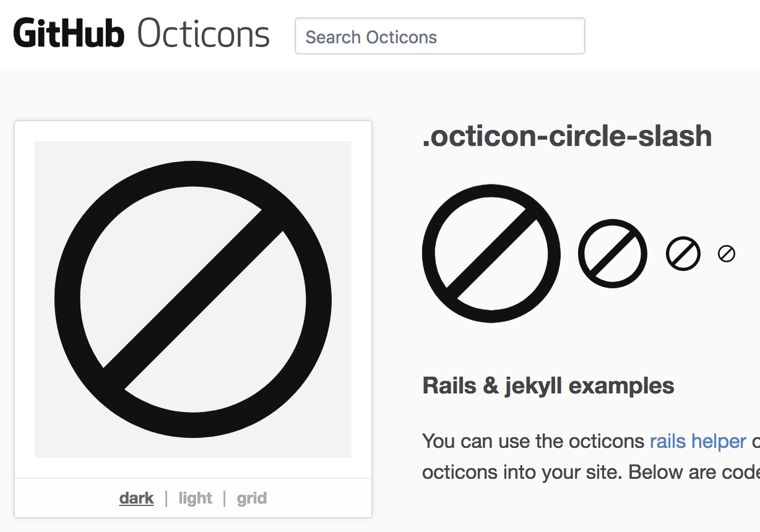
Task: Click the large circle-slash icon preview
Action: pyautogui.click(x=193, y=299)
